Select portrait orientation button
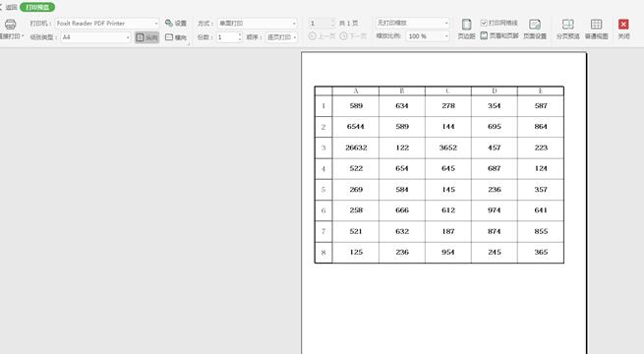 pyautogui.click(x=146, y=37)
